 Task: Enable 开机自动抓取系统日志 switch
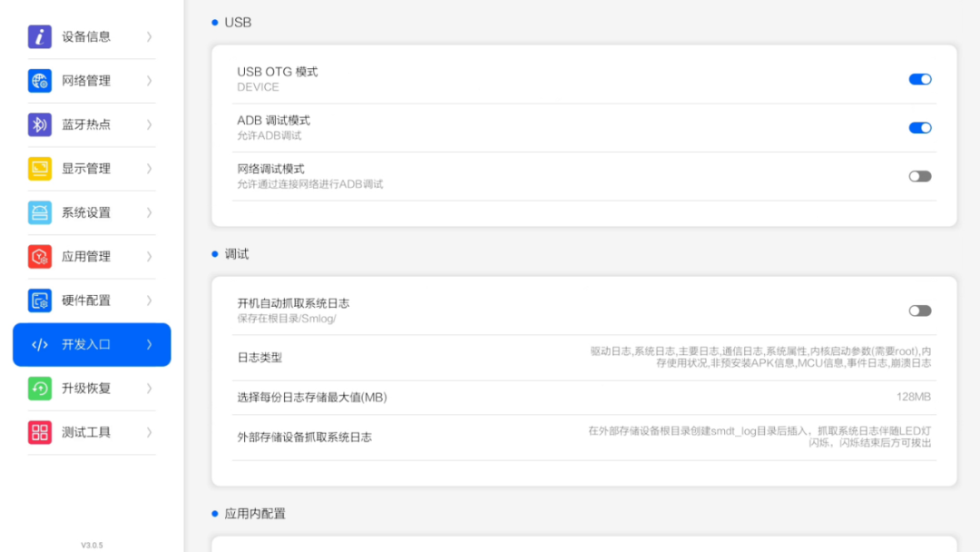[920, 310]
